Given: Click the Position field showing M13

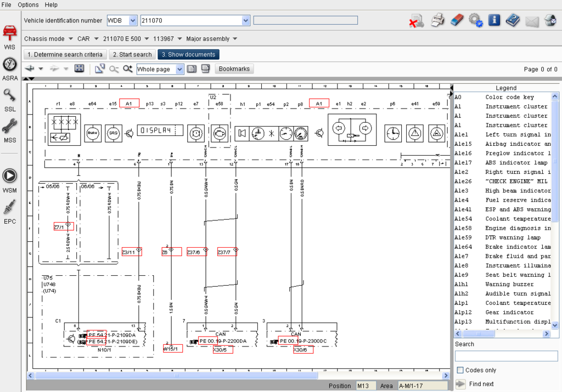Looking at the screenshot, I should tap(366, 386).
